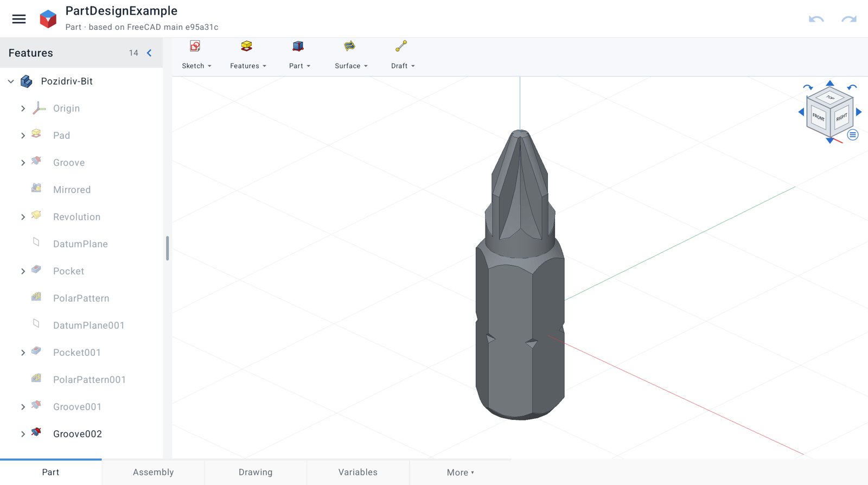This screenshot has width=868, height=485.
Task: Open the Features tool icon
Action: coord(247,46)
